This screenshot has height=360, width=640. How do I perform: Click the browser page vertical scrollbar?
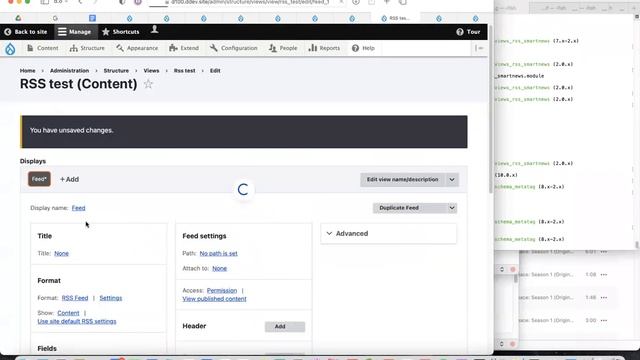[491, 110]
